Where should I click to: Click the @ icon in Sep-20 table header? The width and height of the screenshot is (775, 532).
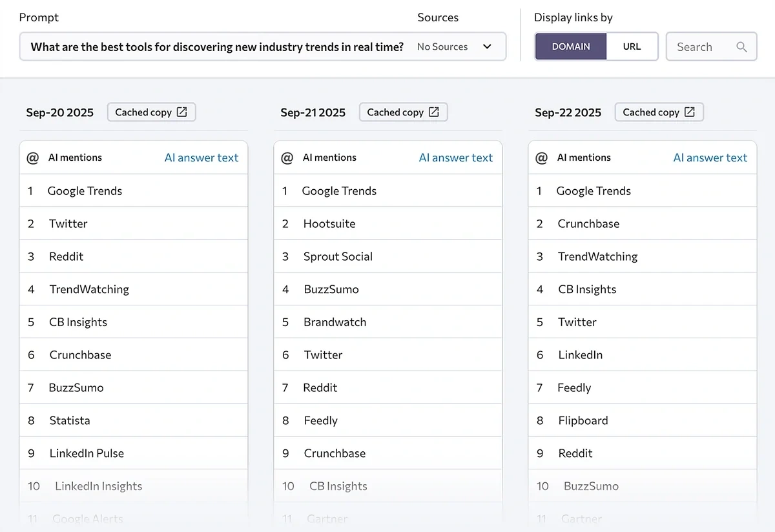point(33,158)
